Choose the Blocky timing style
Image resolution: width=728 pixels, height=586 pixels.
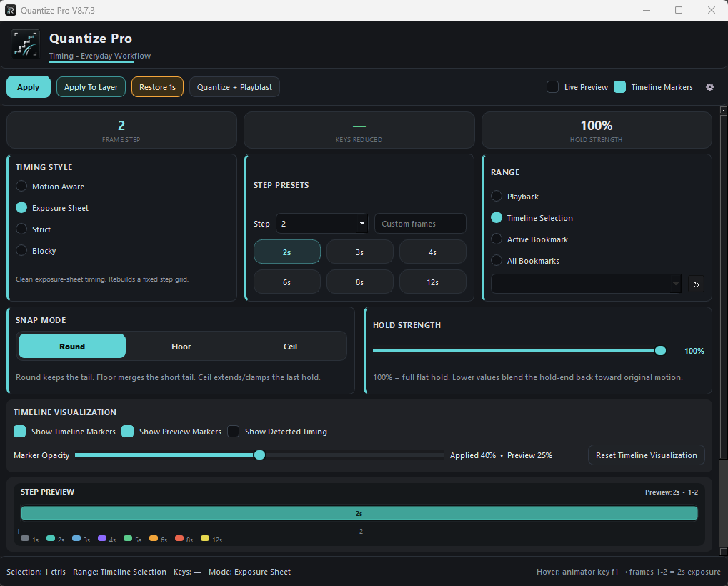[x=21, y=250]
